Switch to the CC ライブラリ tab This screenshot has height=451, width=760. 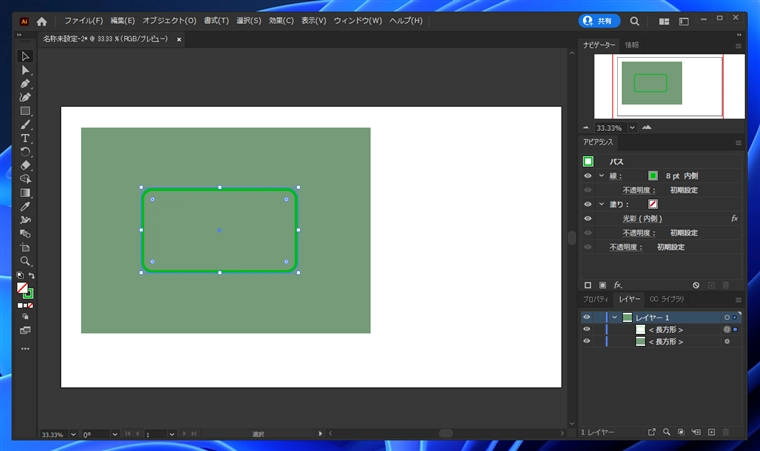coord(666,299)
